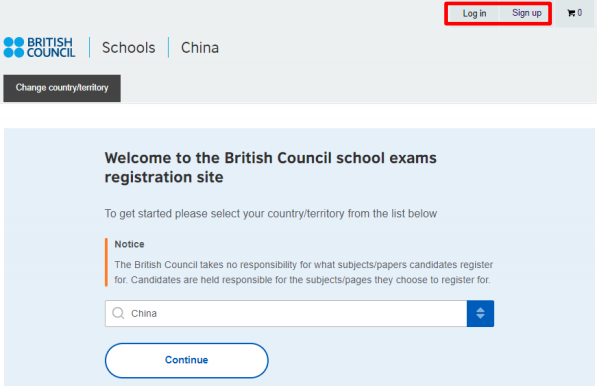Click the orange notice side bar
The width and height of the screenshot is (597, 387).
coord(106,262)
